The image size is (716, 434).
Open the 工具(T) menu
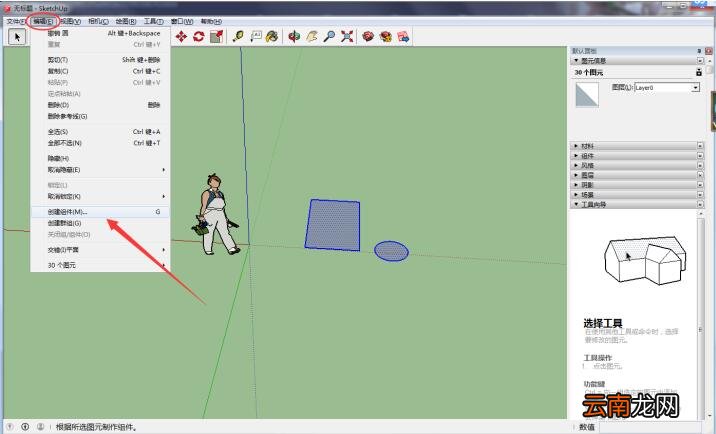[x=153, y=21]
